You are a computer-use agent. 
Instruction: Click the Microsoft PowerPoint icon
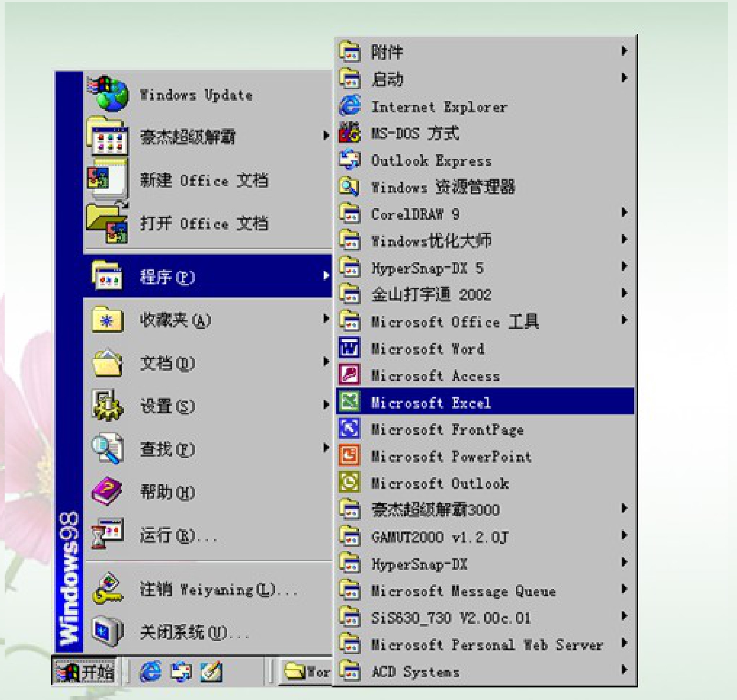point(350,456)
